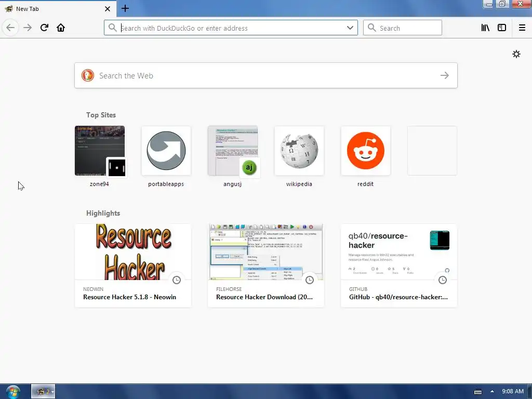Click into the Search the Web field
Viewport: 532px width, 399px height.
coord(265,75)
